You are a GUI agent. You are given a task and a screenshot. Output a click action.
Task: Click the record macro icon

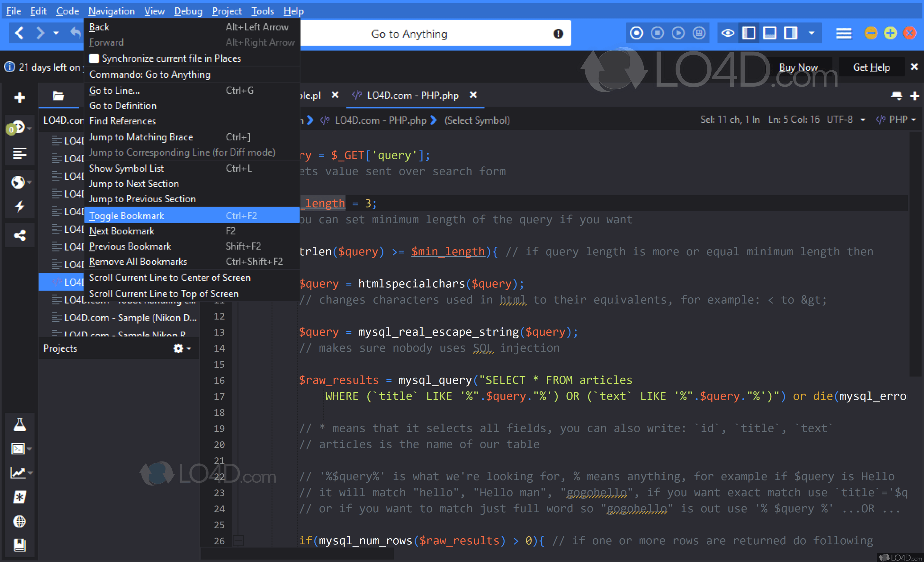(636, 33)
